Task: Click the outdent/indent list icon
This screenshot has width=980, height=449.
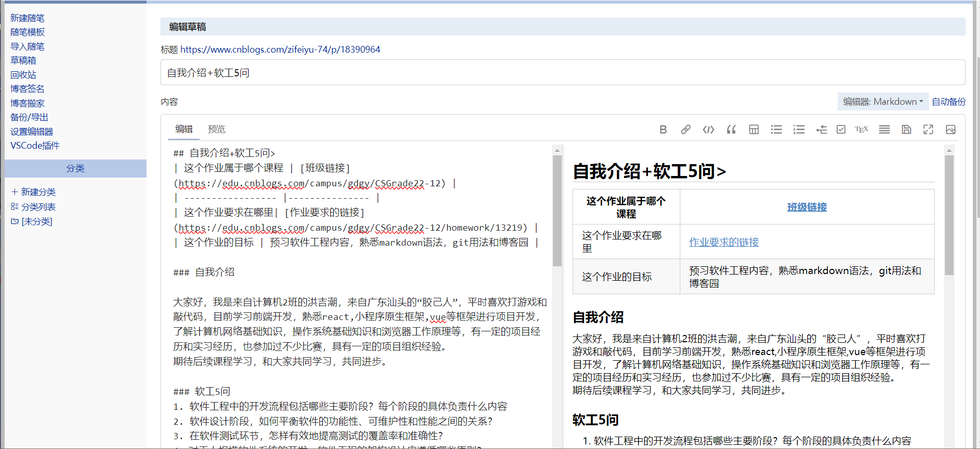Action: coord(822,130)
